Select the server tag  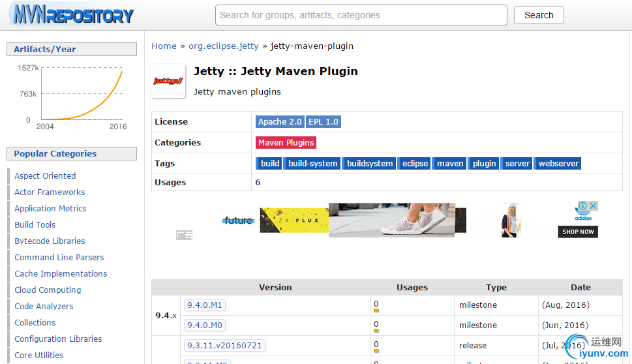tap(517, 163)
